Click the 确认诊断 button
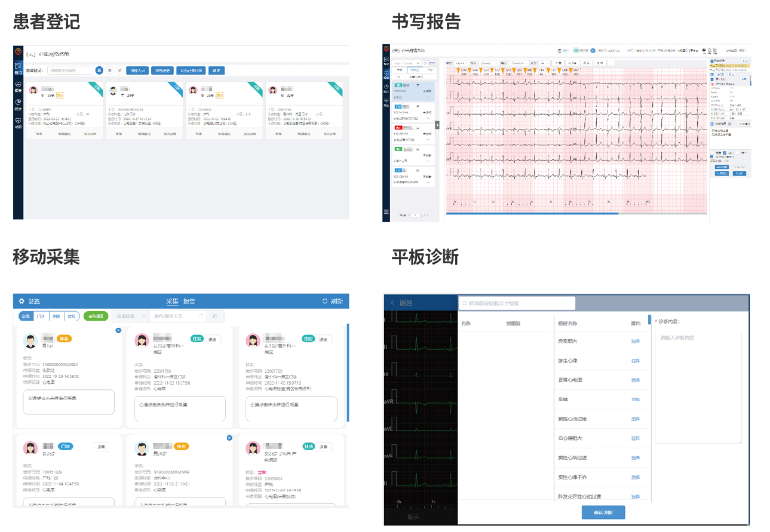Image resolution: width=770 pixels, height=532 pixels. click(603, 512)
